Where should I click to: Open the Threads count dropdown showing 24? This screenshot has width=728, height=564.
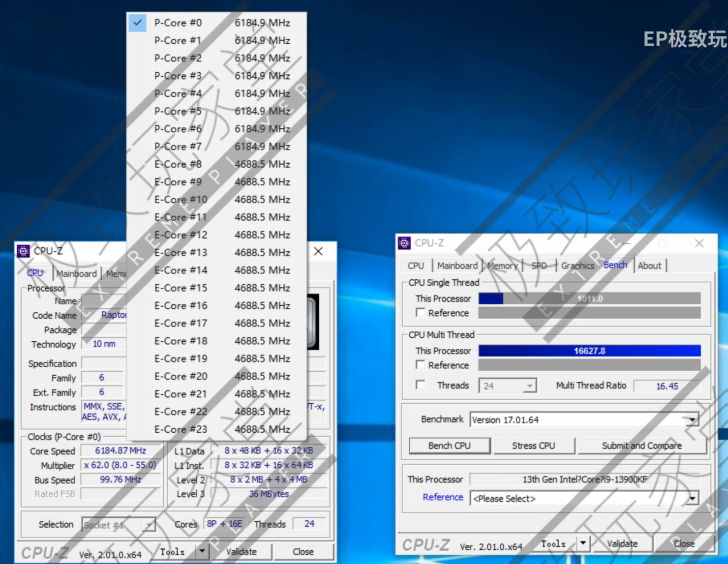pyautogui.click(x=530, y=386)
